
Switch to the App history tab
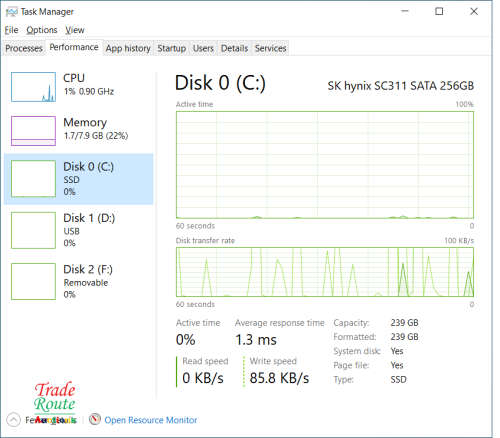[128, 48]
